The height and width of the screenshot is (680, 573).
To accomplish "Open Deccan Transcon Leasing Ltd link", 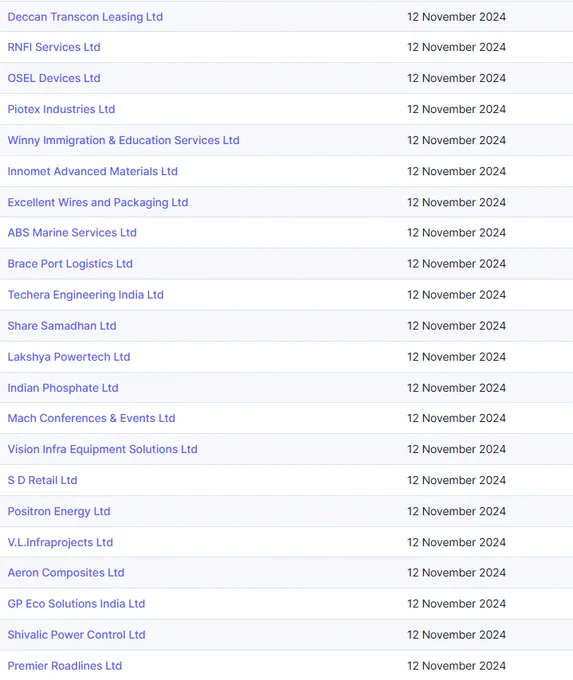I will point(85,17).
